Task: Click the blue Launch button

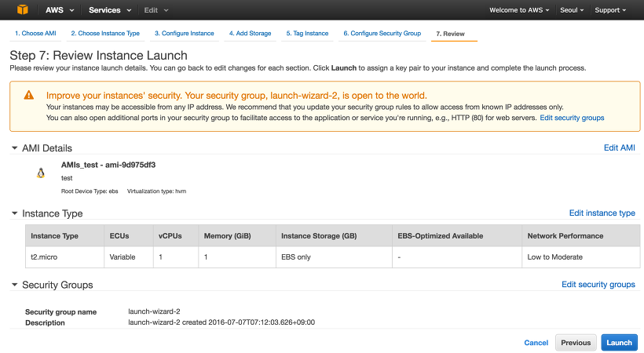Action: tap(620, 343)
